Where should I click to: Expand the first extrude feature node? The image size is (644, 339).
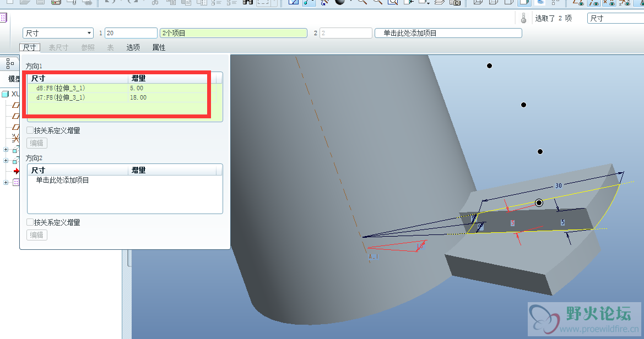[x=6, y=149]
